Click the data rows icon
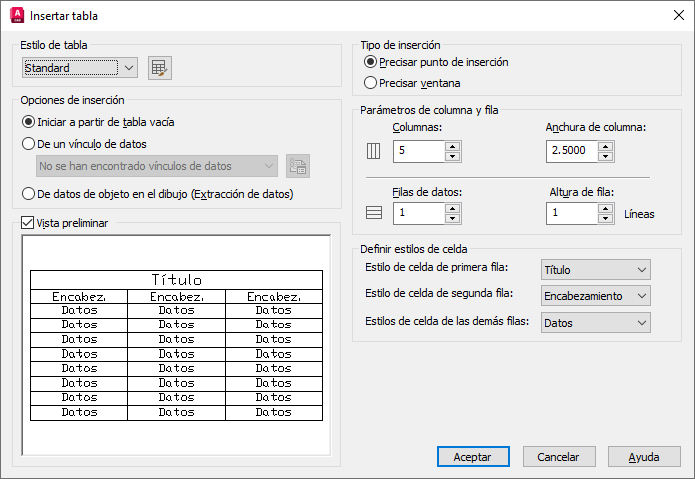Image resolution: width=695 pixels, height=479 pixels. point(374,213)
